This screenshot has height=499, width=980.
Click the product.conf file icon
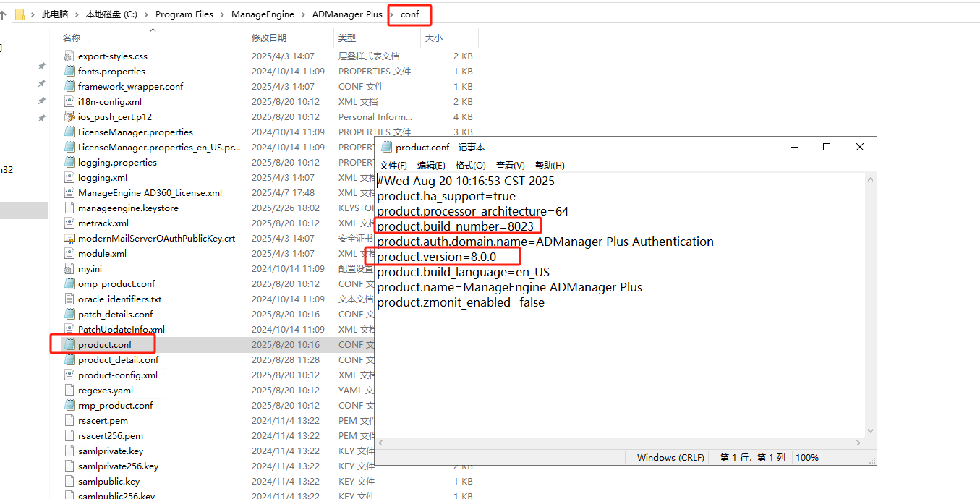click(69, 345)
